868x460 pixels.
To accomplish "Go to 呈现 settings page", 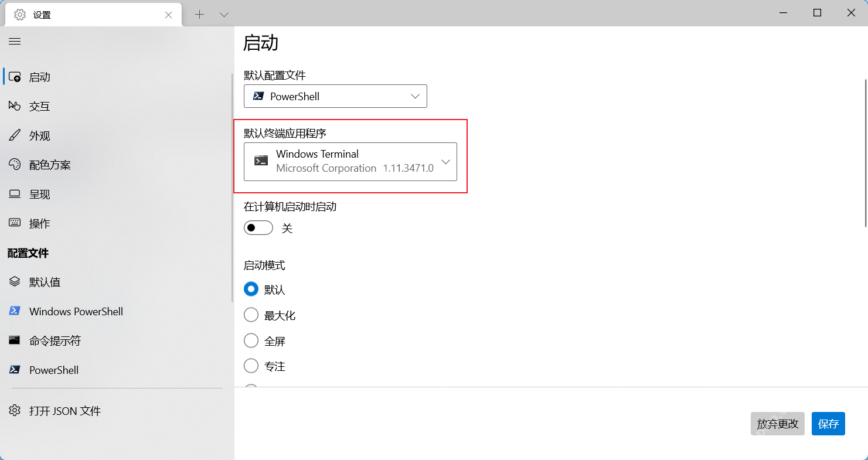I will 116,194.
